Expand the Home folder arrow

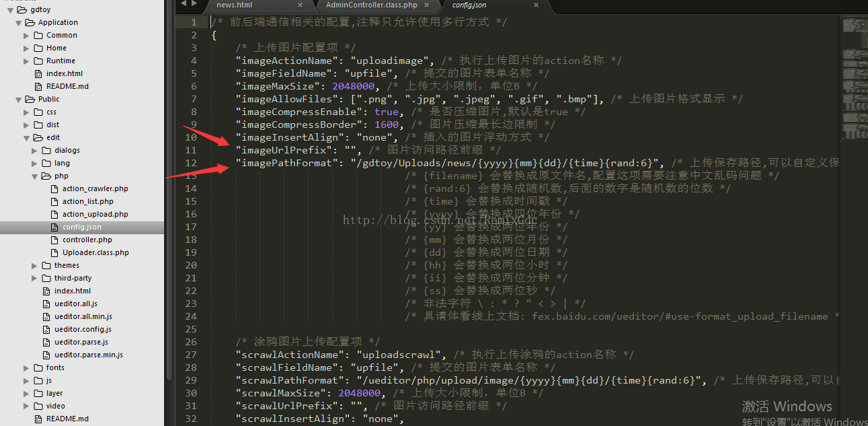coord(26,48)
